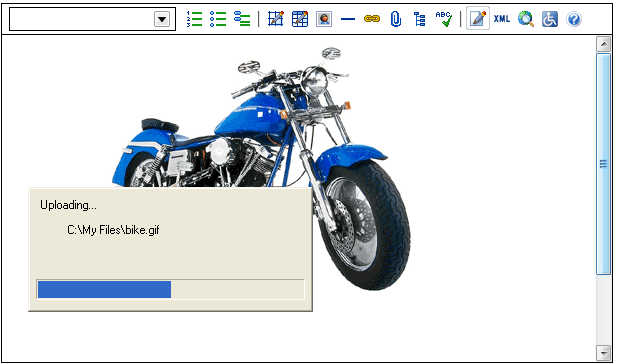
Task: Insert a bulleted list
Action: coord(218,19)
